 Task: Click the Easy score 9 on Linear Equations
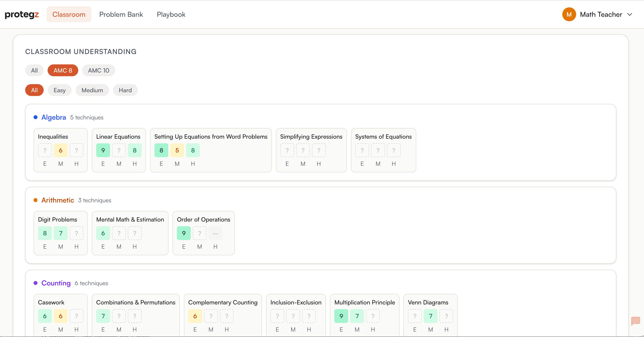103,150
